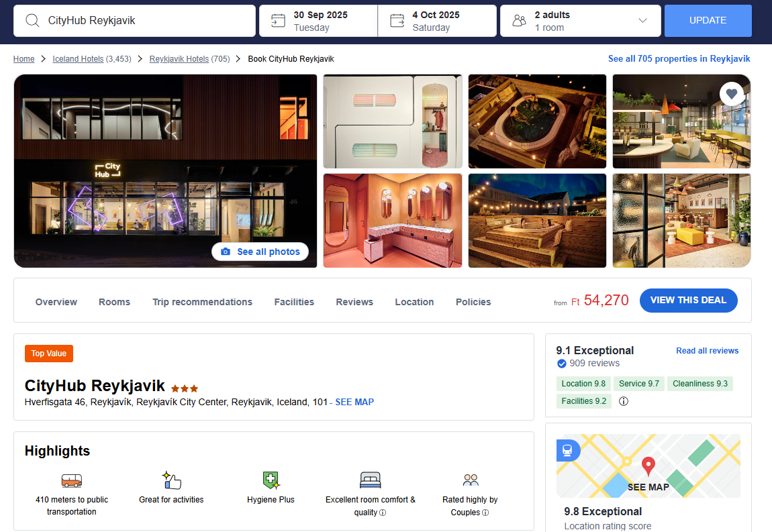Click the UPDATE search button
772x532 pixels.
(x=708, y=21)
